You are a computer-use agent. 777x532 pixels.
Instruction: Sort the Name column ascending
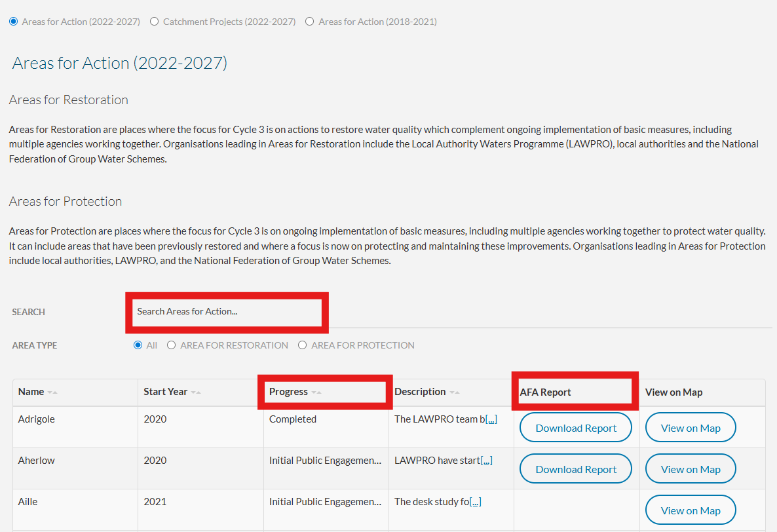pos(56,391)
